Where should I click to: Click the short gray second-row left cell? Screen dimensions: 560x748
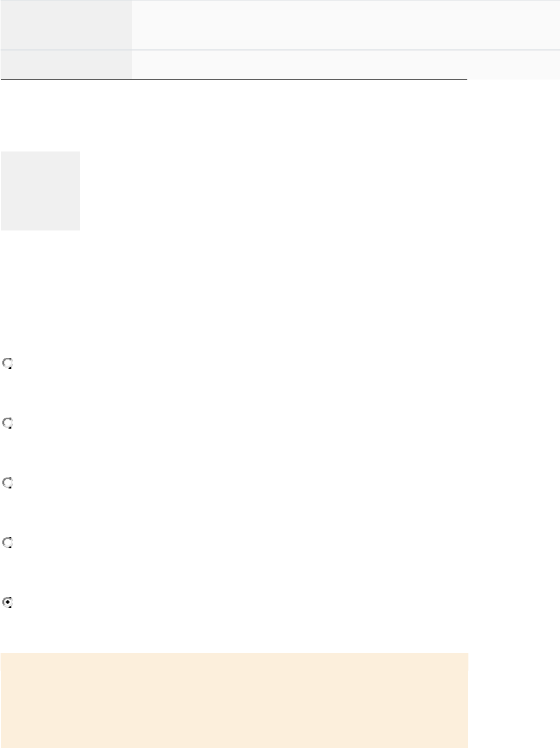pyautogui.click(x=66, y=65)
